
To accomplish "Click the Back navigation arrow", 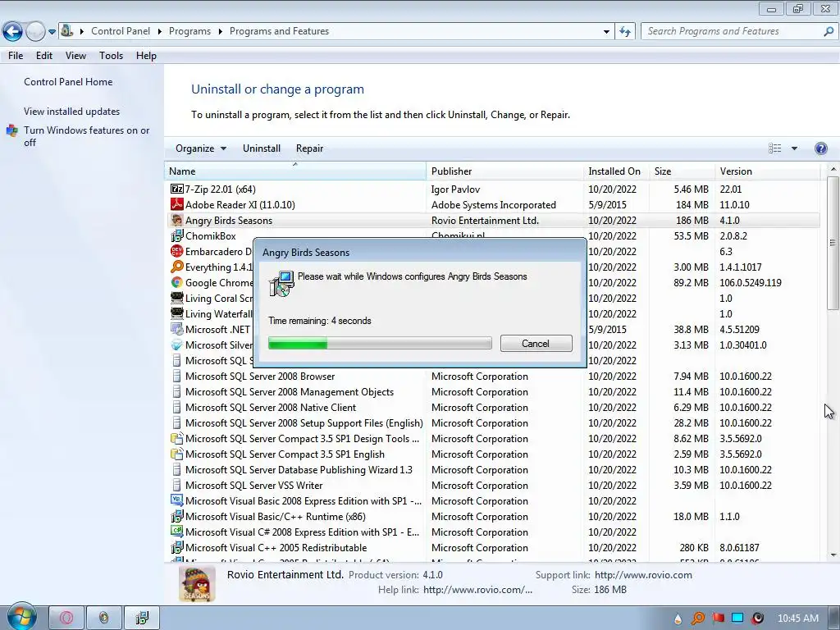I will tap(13, 32).
